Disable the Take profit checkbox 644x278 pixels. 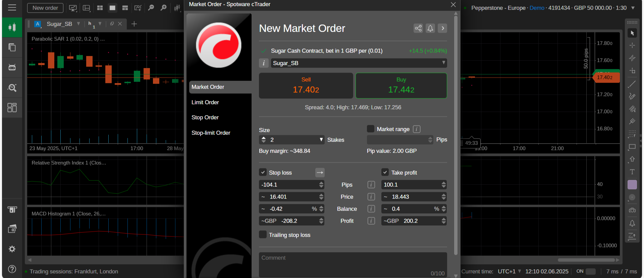point(385,172)
